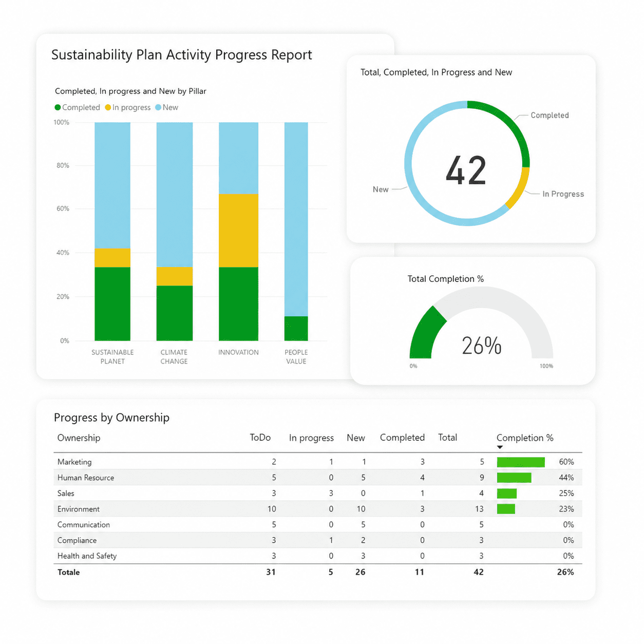The height and width of the screenshot is (644, 644).
Task: Sort table by the Ownership column header
Action: (x=79, y=438)
